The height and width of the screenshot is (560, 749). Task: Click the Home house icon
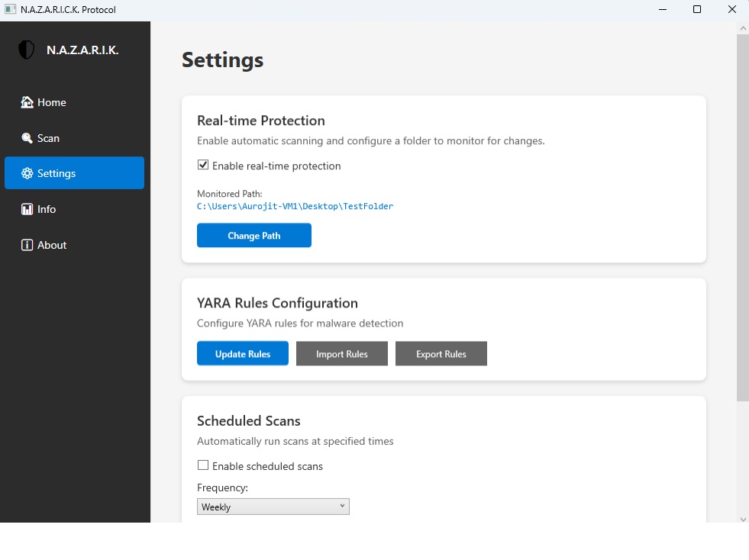point(27,102)
